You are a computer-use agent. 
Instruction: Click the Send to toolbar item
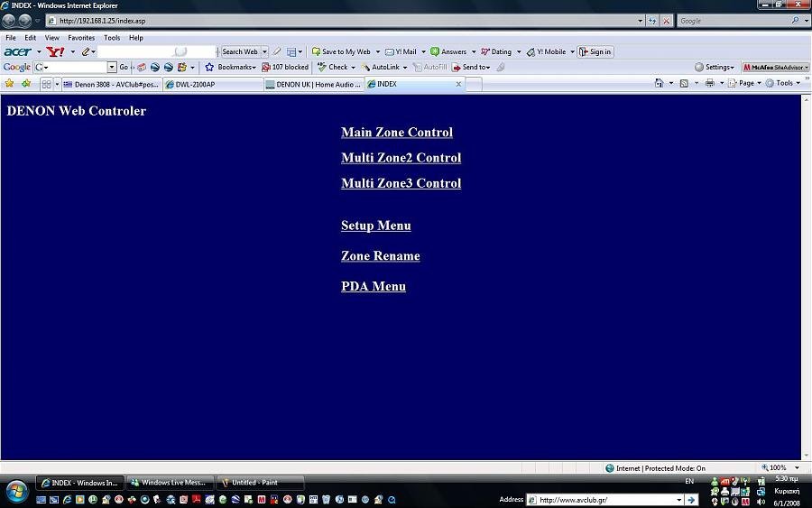(471, 67)
